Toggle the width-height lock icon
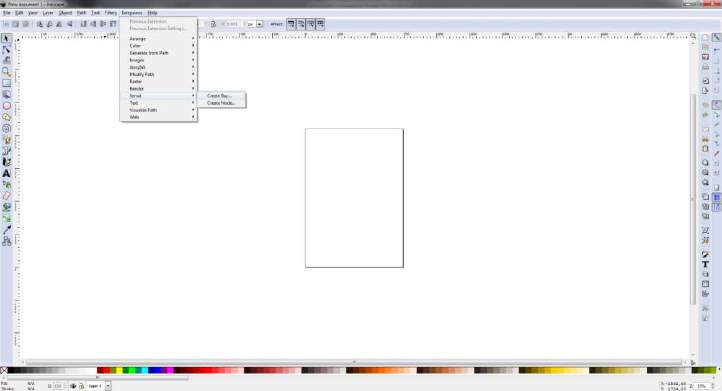Screen dimensions: 722x391 click(213, 24)
